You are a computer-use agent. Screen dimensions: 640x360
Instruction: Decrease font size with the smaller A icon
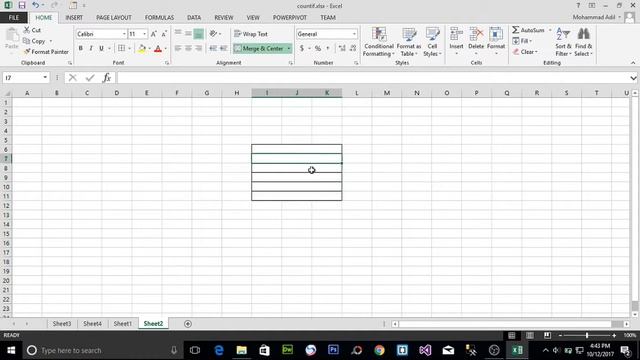[x=164, y=34]
